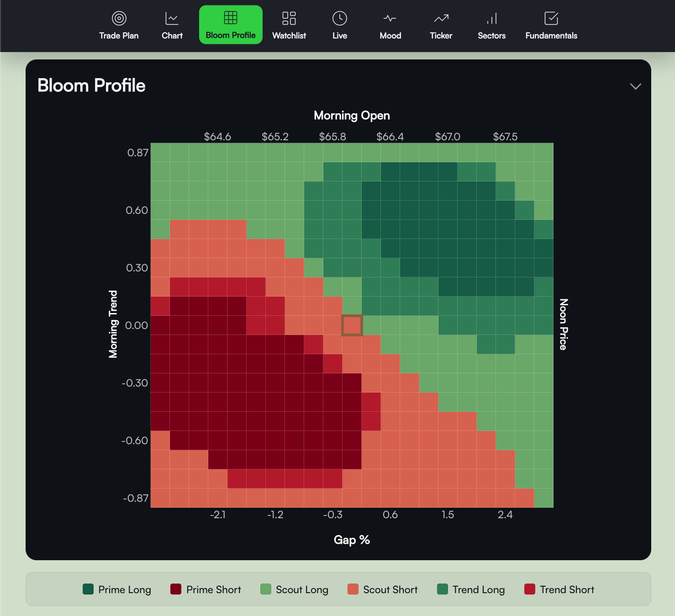Screen dimensions: 675x616
Task: Open the Watchlist icon
Action: (x=289, y=18)
